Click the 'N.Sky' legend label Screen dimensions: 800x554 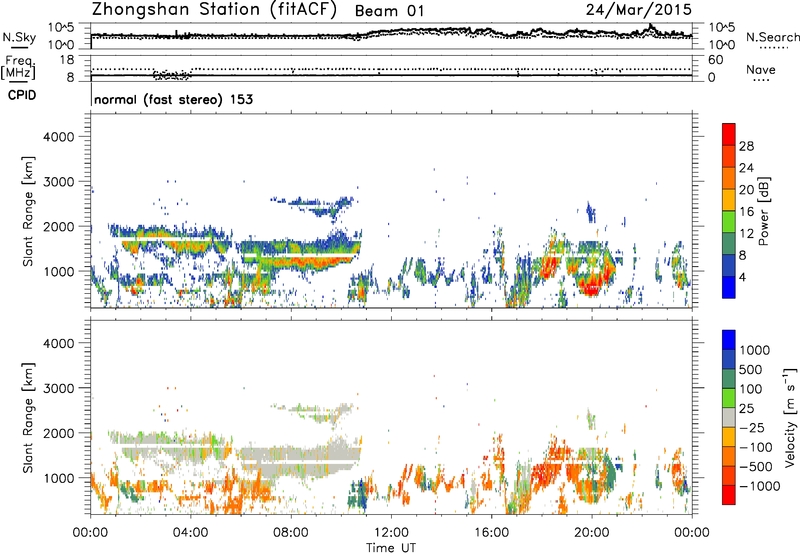19,37
